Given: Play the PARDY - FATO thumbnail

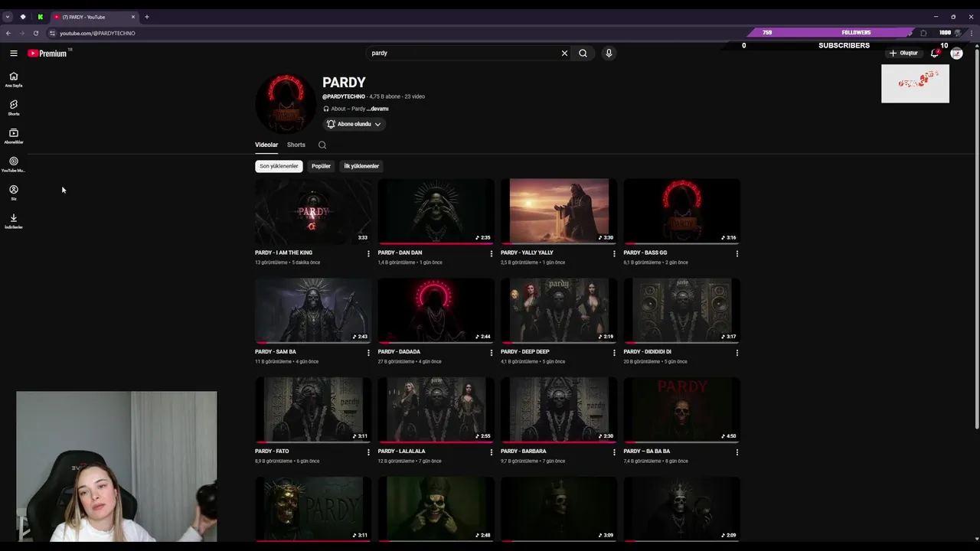Looking at the screenshot, I should pos(313,410).
